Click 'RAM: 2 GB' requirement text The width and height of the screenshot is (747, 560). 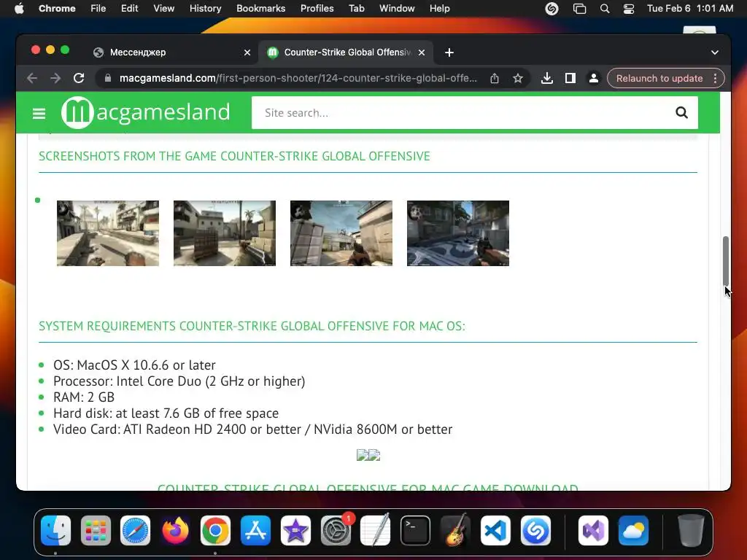pos(84,397)
